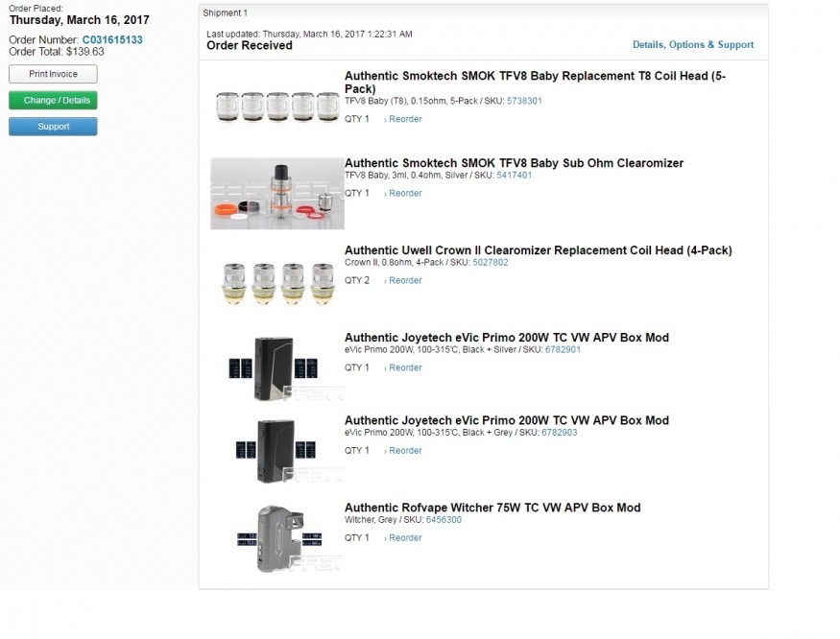Reorder the TFV8 Baby Sub Ohm Clearomizer

pos(404,194)
